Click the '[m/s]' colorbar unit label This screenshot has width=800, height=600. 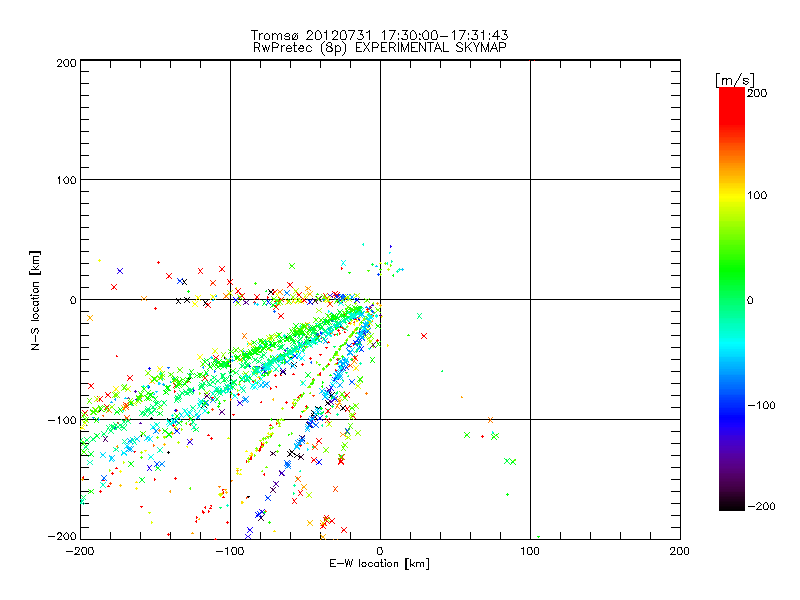(x=735, y=80)
